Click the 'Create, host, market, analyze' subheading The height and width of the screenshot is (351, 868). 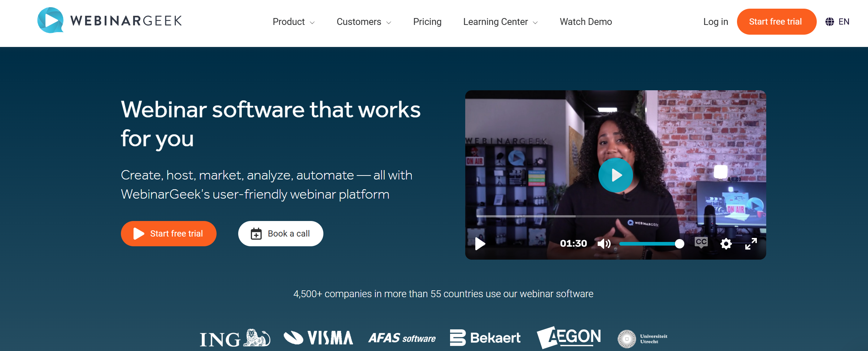(x=266, y=185)
